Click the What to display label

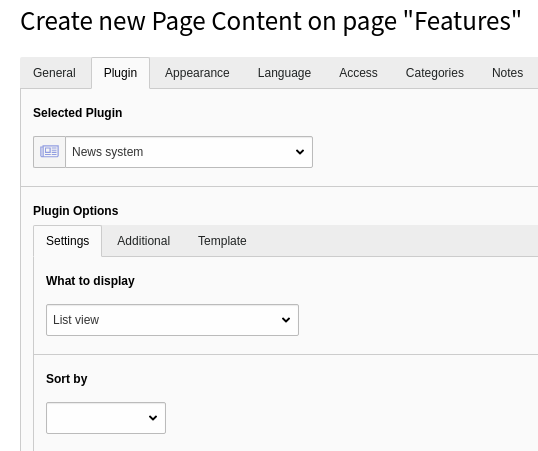90,281
